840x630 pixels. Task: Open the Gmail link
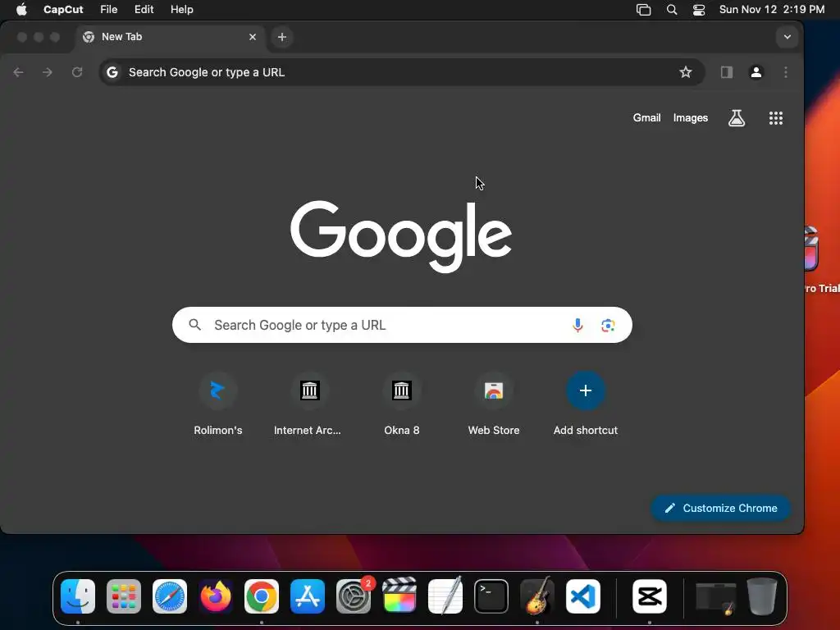tap(646, 118)
